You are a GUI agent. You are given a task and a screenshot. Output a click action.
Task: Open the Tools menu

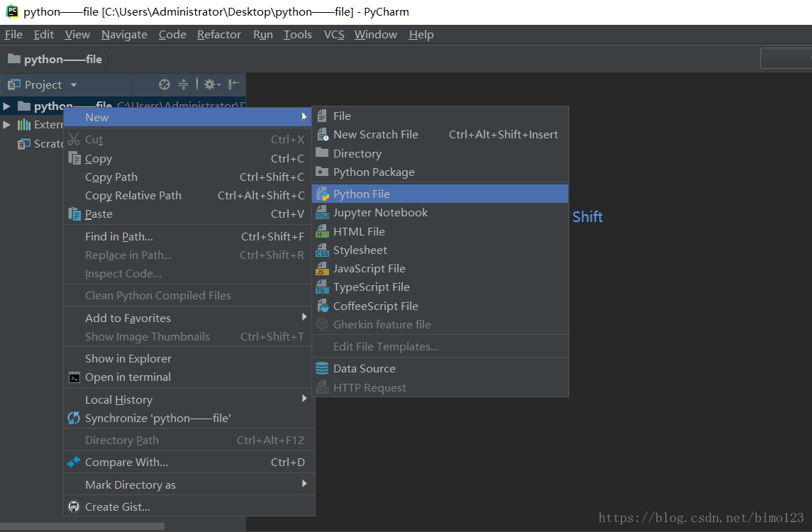[298, 34]
